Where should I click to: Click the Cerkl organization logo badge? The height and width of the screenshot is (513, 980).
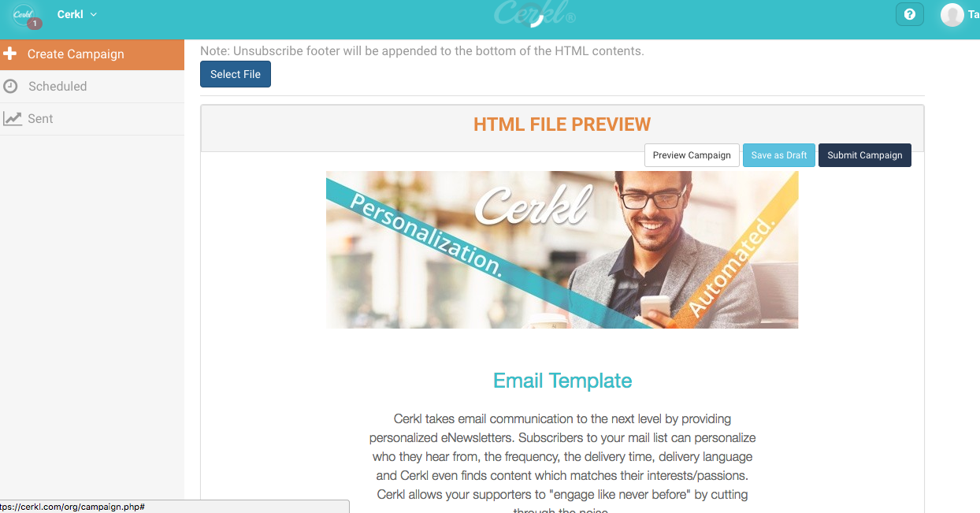tap(24, 14)
